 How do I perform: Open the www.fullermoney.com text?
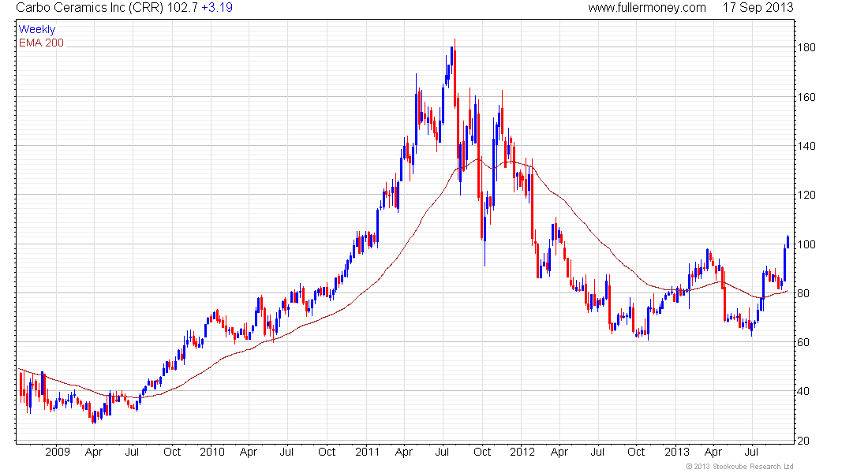point(646,8)
